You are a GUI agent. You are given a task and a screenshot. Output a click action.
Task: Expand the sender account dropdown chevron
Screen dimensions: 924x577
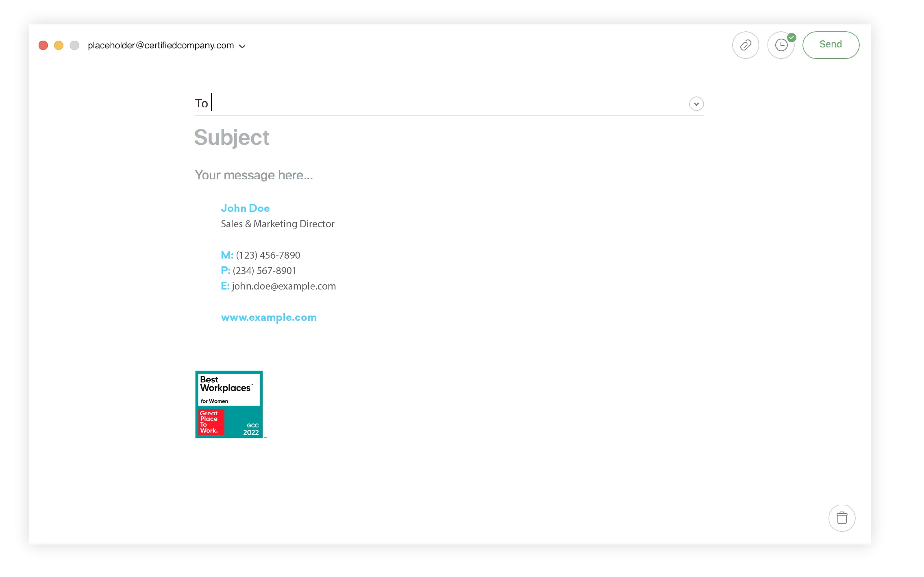[x=242, y=46]
